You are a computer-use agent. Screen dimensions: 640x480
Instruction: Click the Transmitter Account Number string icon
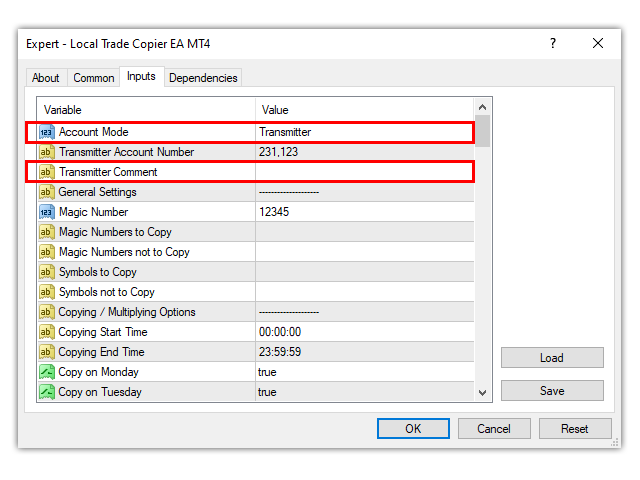tap(46, 152)
